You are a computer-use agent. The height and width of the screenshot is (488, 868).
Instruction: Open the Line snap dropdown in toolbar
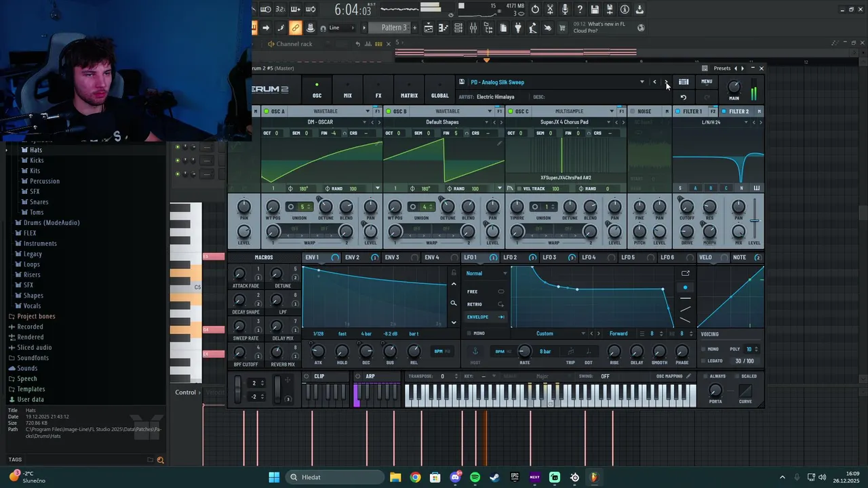coord(341,28)
